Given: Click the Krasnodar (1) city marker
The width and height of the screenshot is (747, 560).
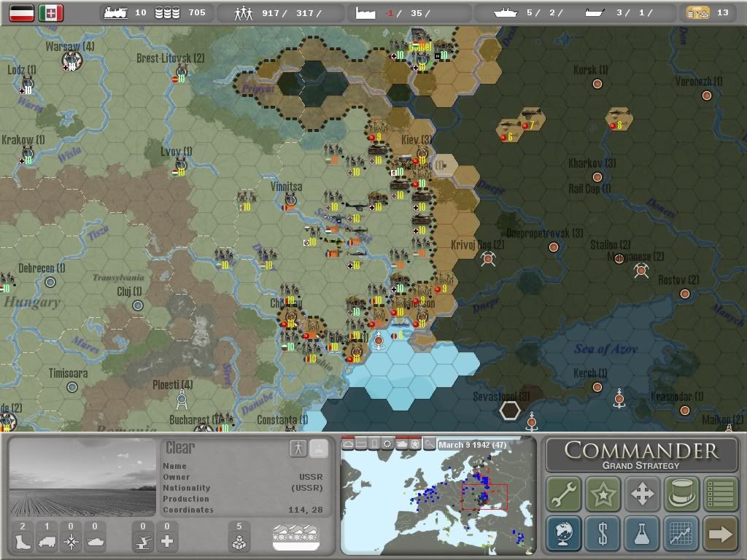Looking at the screenshot, I should tap(684, 411).
